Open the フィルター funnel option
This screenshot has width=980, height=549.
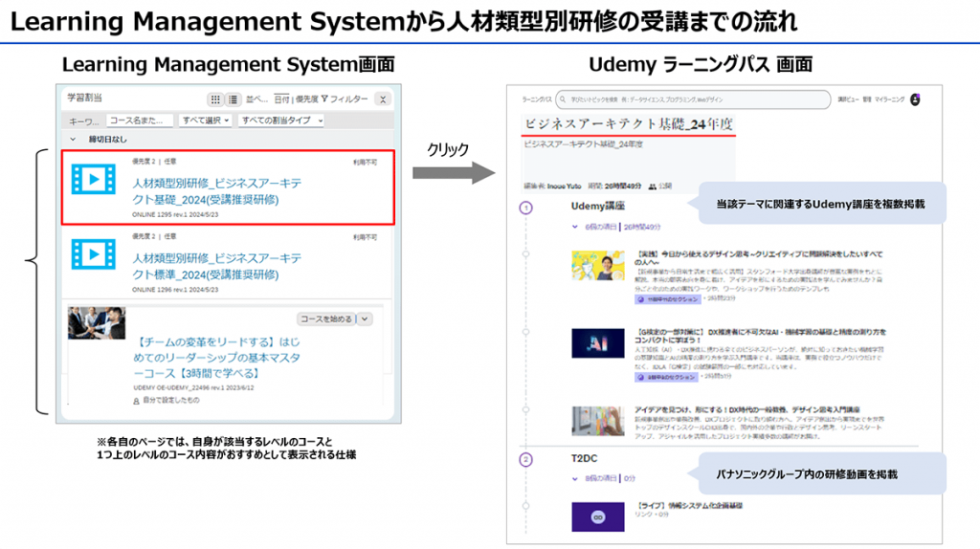tap(345, 99)
